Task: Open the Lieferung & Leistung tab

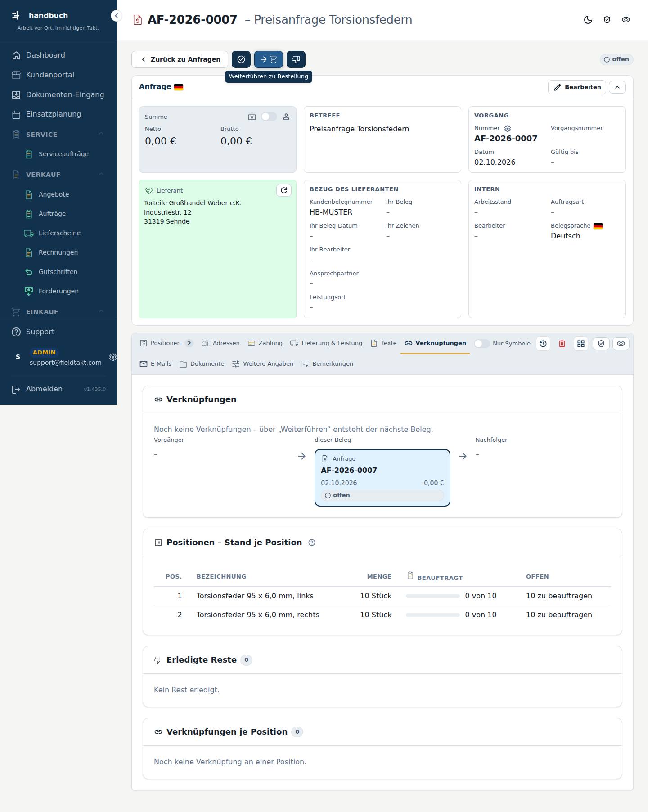Action: (x=326, y=343)
